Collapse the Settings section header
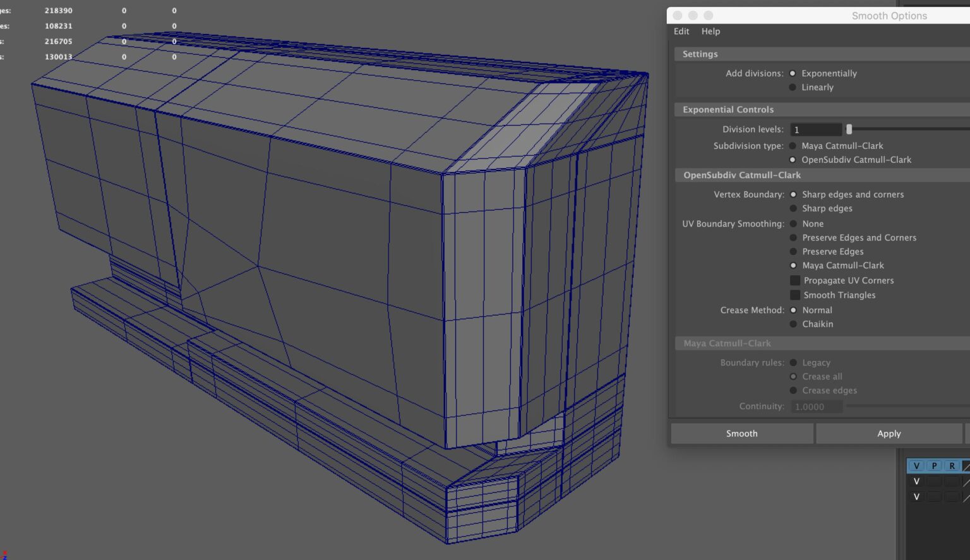Image resolution: width=970 pixels, height=560 pixels. (699, 54)
